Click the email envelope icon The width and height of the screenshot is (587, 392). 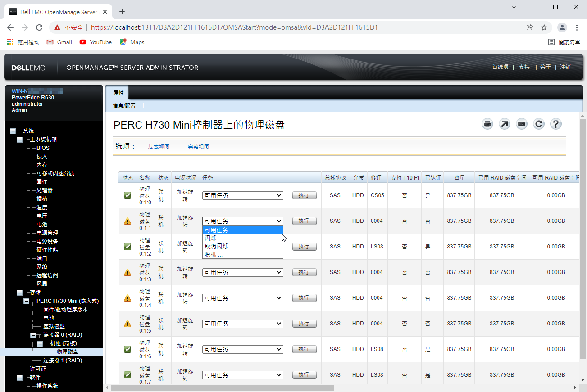click(x=522, y=124)
